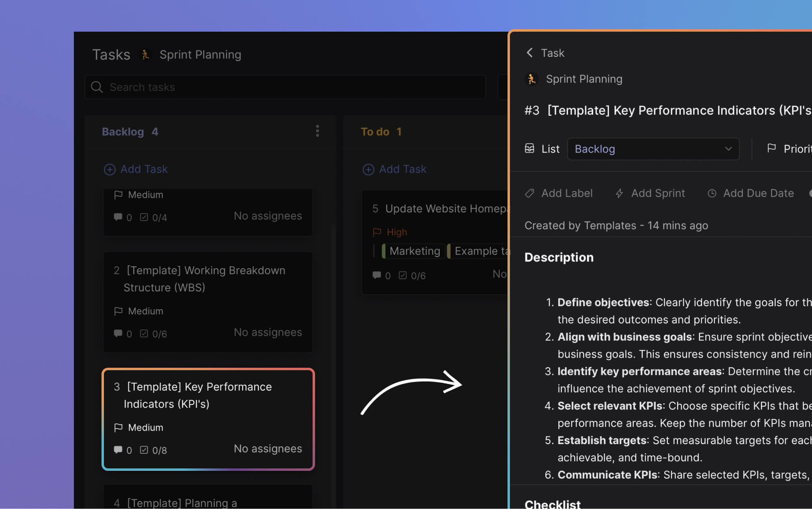Viewport: 812px width, 509px height.
Task: Open the Backlog list dropdown in the detail panel
Action: tap(653, 149)
